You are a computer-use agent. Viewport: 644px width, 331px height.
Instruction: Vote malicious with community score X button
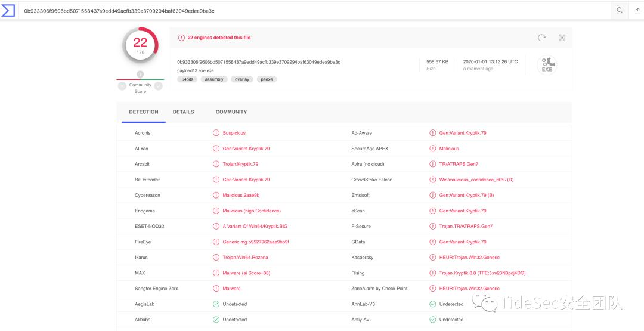(122, 86)
